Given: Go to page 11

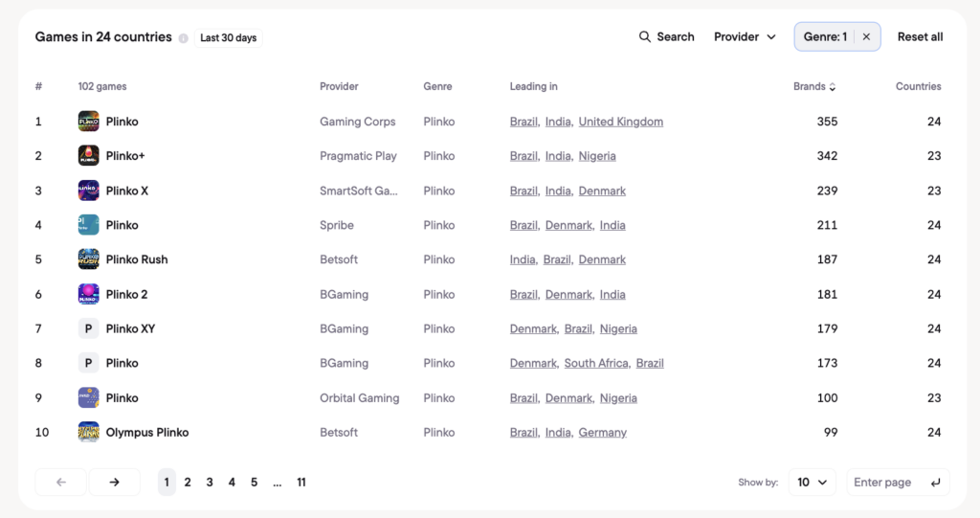Looking at the screenshot, I should (x=301, y=483).
